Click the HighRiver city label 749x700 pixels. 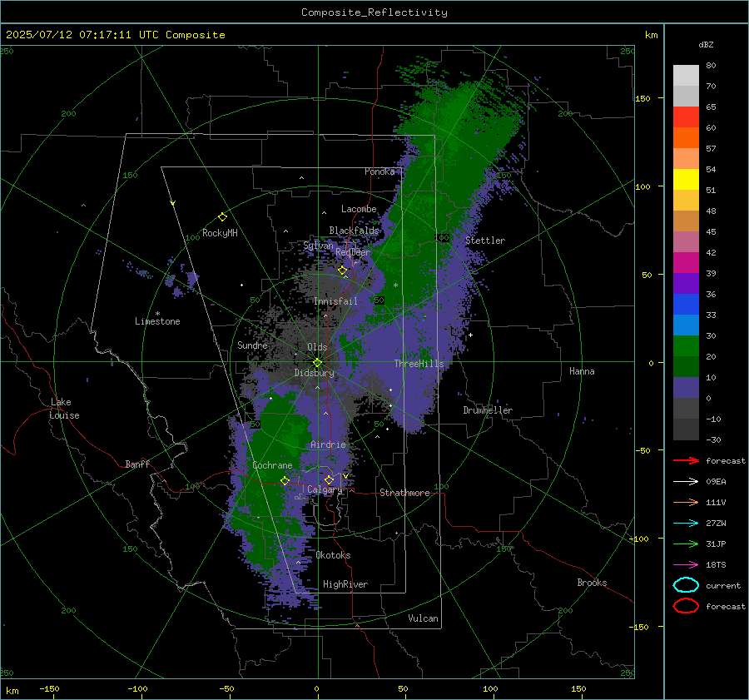tap(345, 584)
